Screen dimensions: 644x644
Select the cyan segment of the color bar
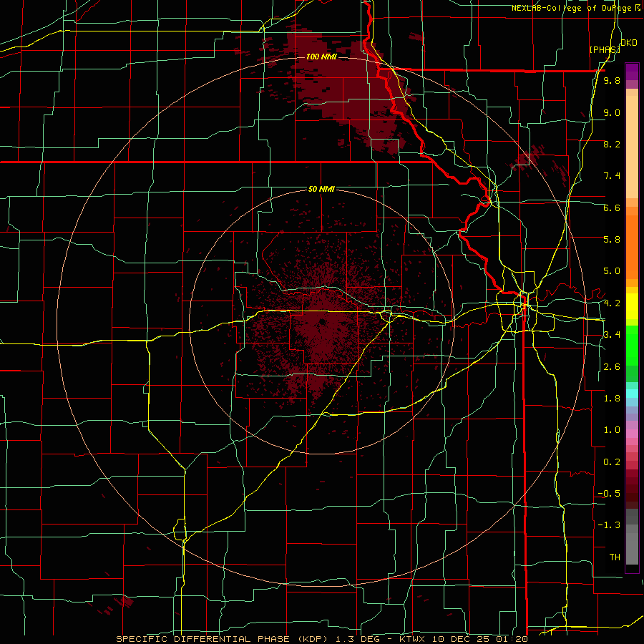[x=632, y=394]
